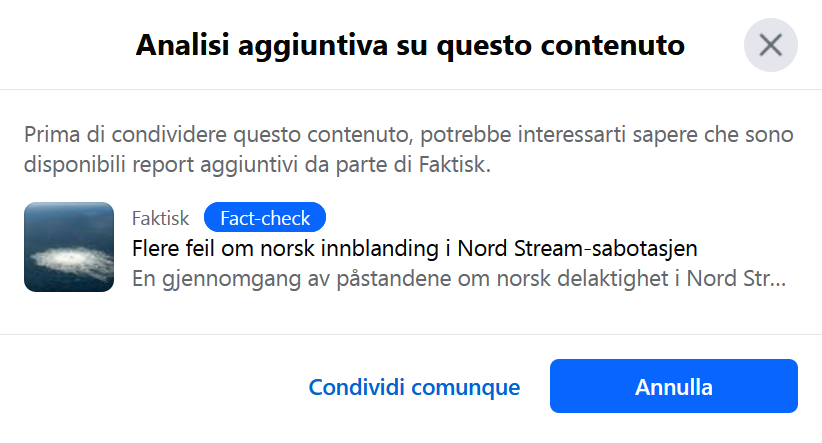Open the Nord Stream gas leak thumbnail
The width and height of the screenshot is (822, 443).
pos(69,247)
